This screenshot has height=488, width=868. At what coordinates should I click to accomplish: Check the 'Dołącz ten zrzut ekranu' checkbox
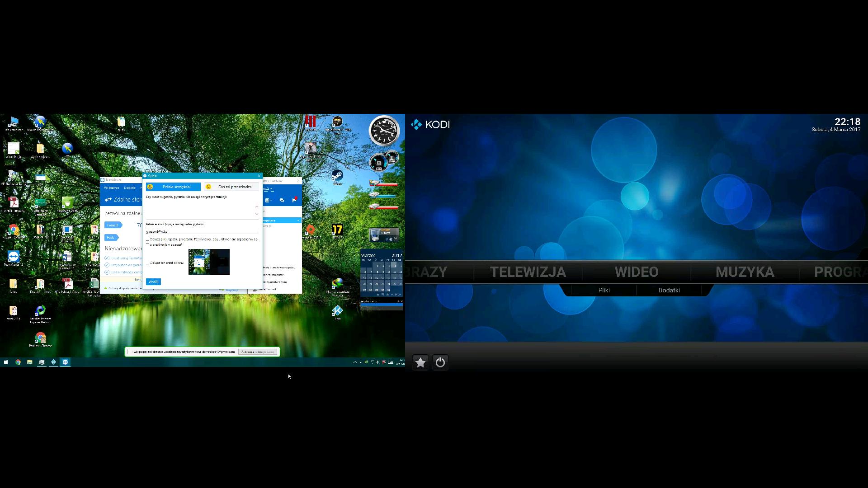coord(148,263)
